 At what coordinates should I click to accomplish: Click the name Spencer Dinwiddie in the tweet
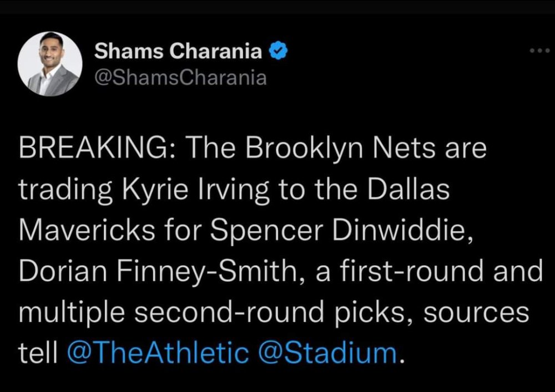(x=341, y=231)
